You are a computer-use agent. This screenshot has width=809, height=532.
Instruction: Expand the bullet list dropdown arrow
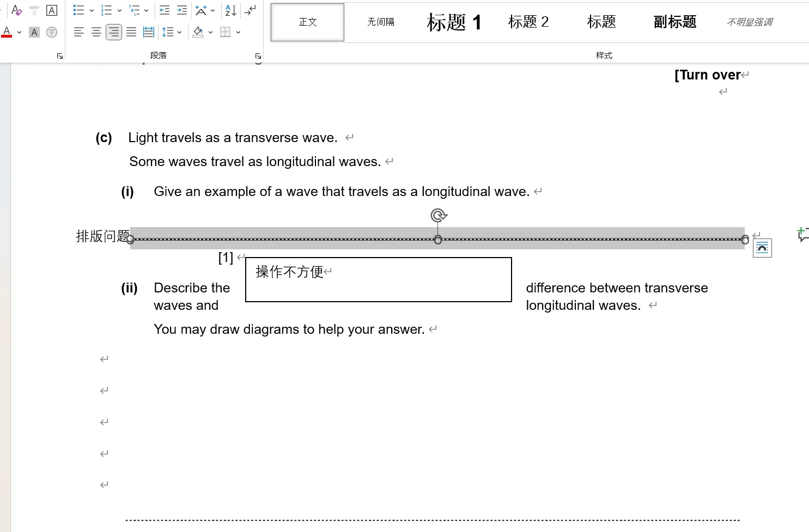(92, 10)
